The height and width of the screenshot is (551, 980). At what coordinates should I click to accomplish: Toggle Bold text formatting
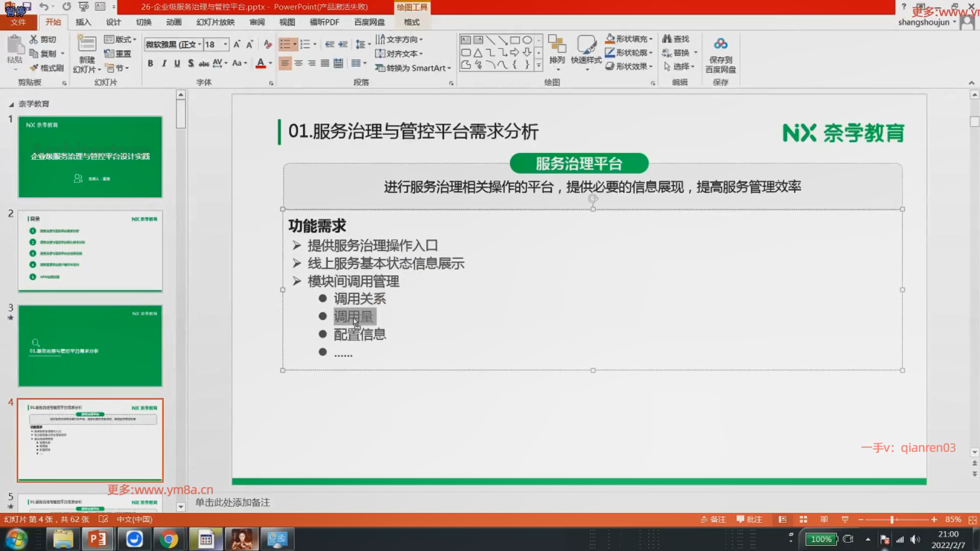150,63
